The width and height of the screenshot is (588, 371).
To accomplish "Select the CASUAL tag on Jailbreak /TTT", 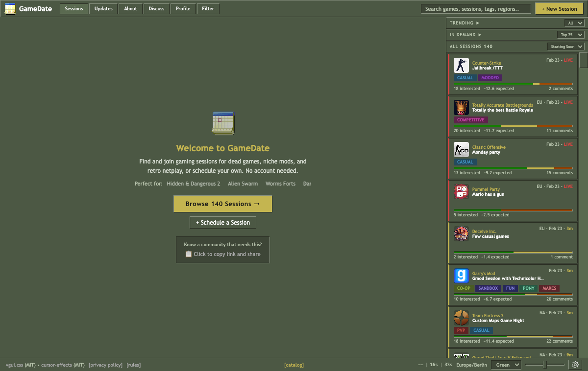I will [465, 78].
